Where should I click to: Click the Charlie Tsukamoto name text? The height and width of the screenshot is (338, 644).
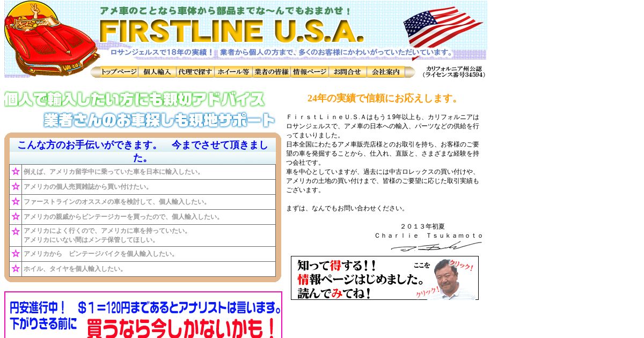point(429,236)
